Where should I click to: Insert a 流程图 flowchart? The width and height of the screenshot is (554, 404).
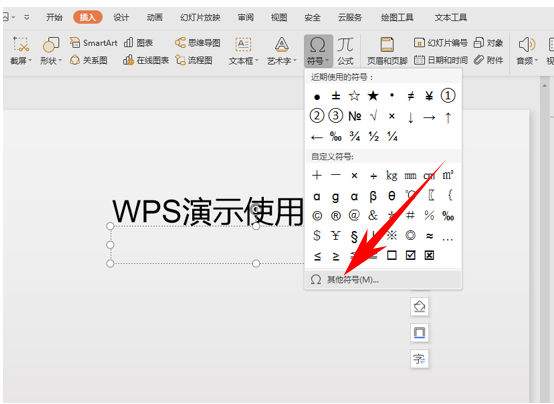point(194,60)
